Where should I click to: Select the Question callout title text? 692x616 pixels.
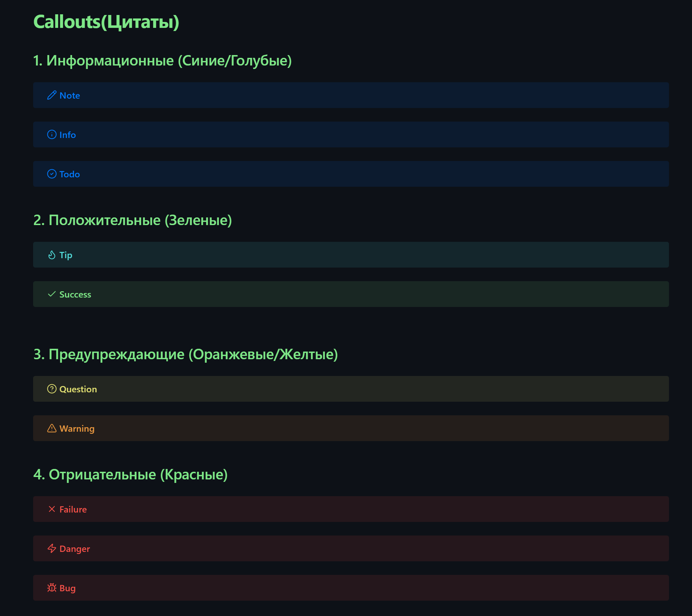[78, 389]
